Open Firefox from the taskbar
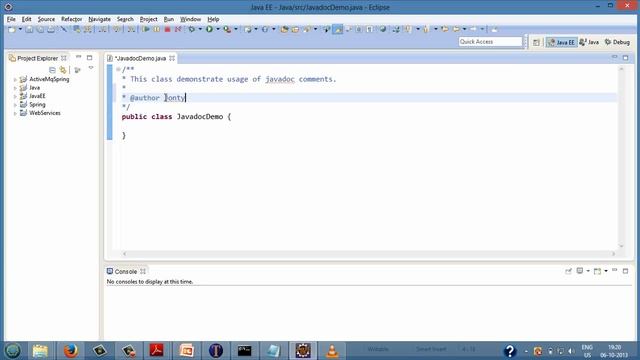Screen dimensions: 640x360 (x=70, y=351)
